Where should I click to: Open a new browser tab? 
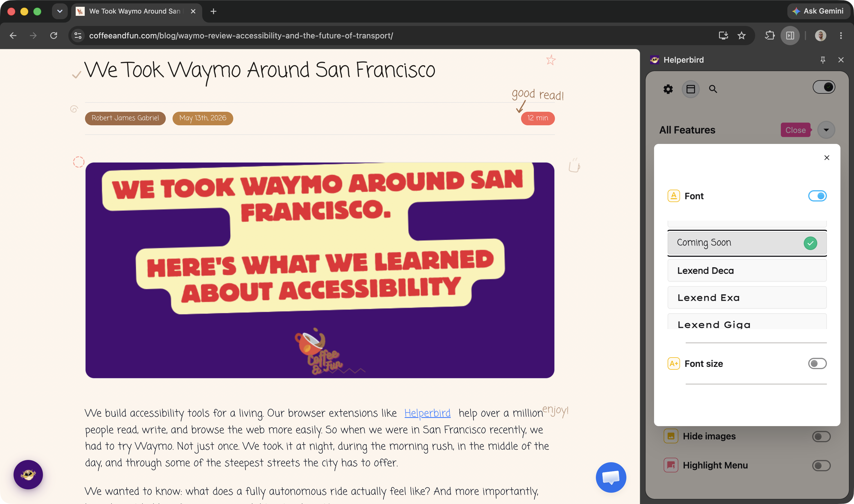[213, 12]
